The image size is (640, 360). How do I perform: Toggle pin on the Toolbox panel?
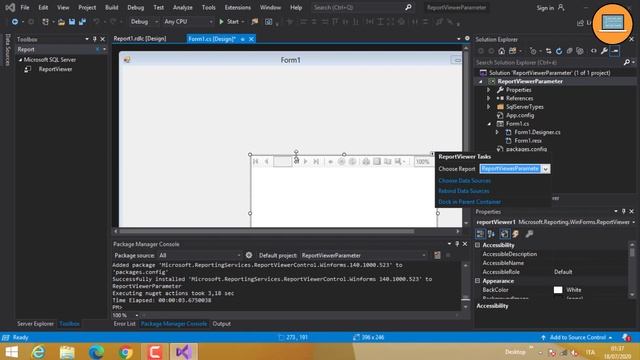click(x=95, y=39)
